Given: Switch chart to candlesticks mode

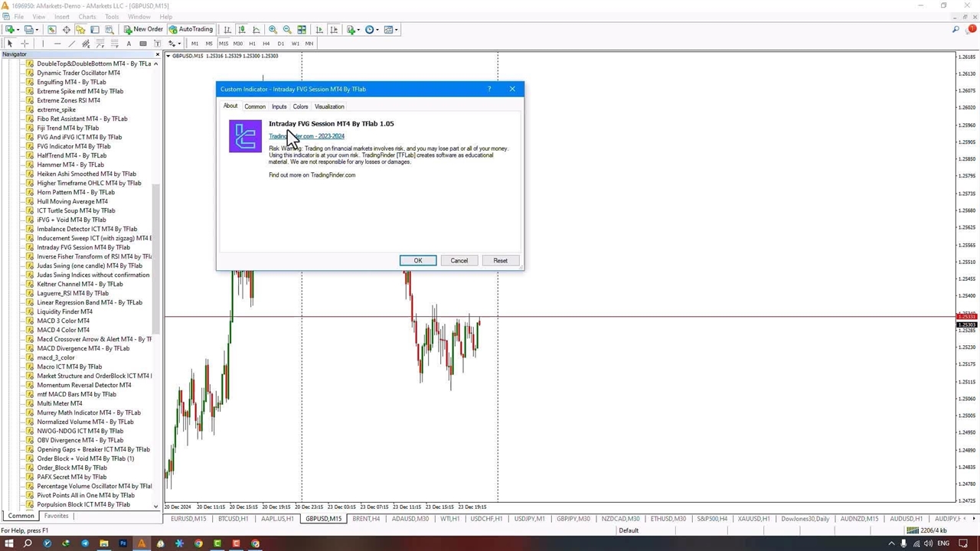Looking at the screenshot, I should [x=242, y=30].
